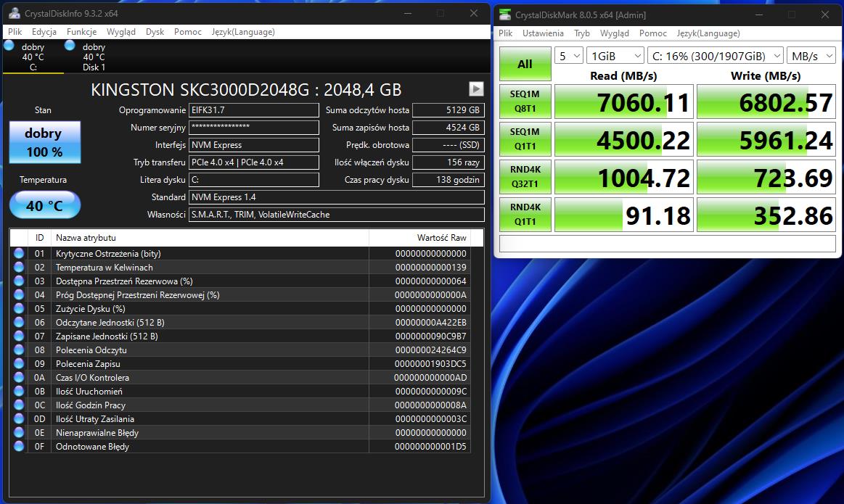Image resolution: width=844 pixels, height=504 pixels.
Task: Open the test count dropdown showing 5
Action: 569,56
